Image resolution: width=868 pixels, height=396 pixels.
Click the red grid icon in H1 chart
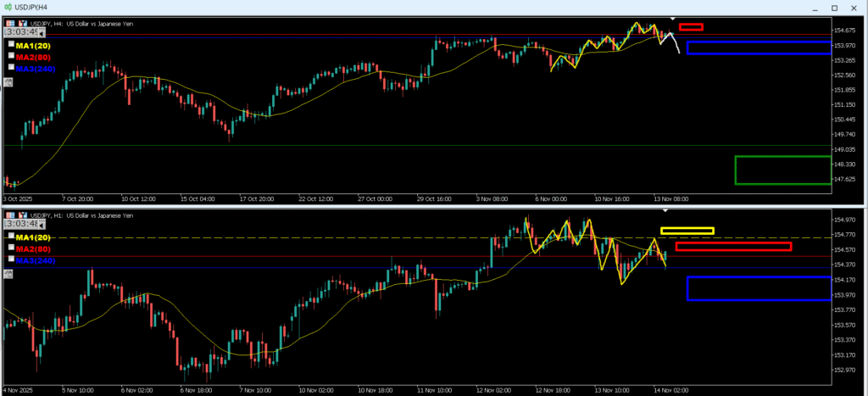coord(10,215)
